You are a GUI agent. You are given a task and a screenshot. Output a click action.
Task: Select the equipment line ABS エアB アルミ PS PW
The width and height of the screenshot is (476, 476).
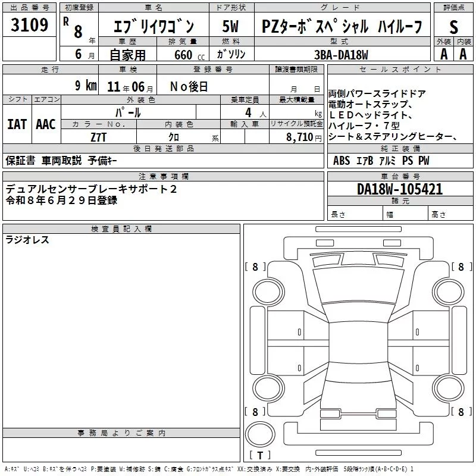pyautogui.click(x=381, y=161)
